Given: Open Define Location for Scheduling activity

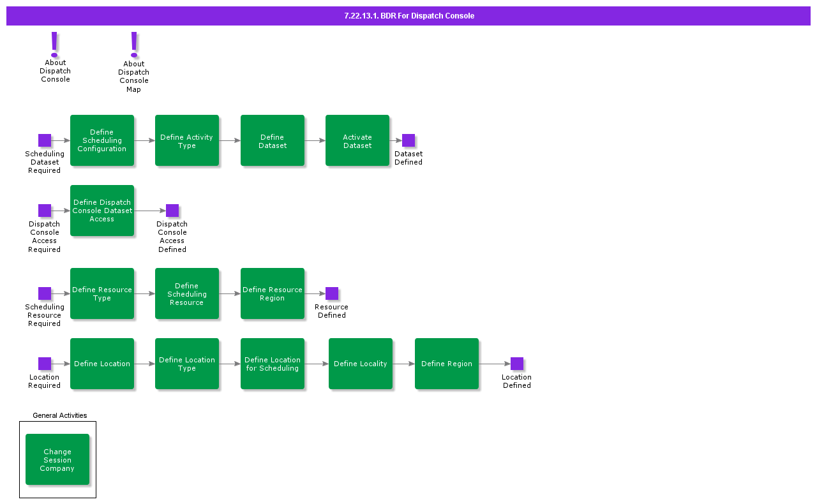Looking at the screenshot, I should coord(273,364).
